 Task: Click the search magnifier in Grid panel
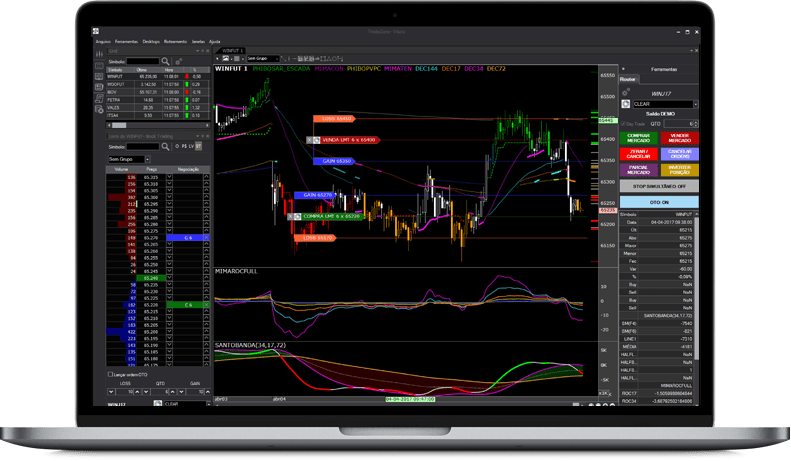pos(165,61)
